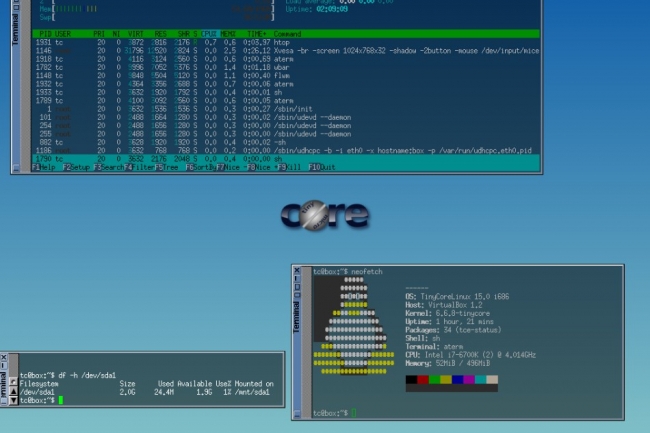
Task: Click the df terminal prompt cursor
Action: [61, 400]
